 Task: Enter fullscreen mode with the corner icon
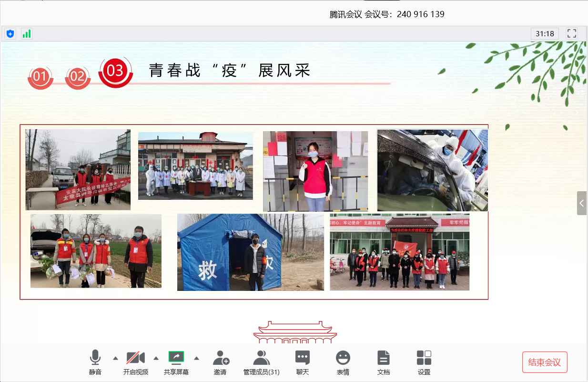point(571,33)
